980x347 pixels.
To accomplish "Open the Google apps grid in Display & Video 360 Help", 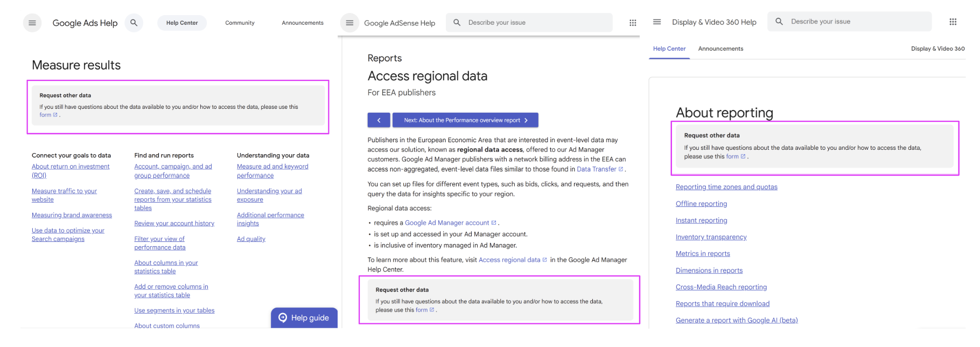I will [953, 22].
